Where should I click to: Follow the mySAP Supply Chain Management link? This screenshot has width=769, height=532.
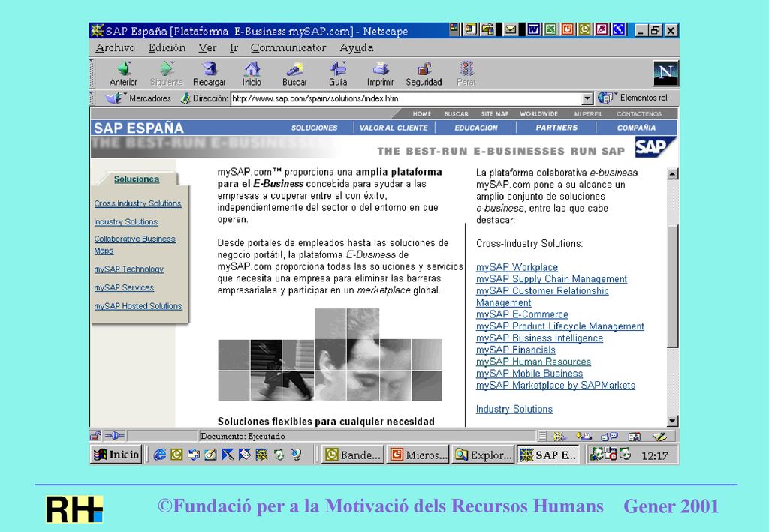coord(552,278)
